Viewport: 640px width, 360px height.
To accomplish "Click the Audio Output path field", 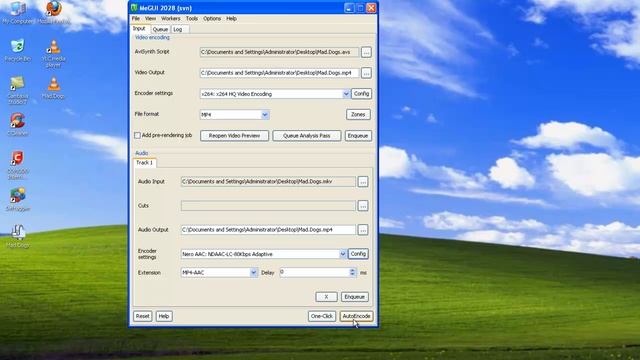I will (268, 230).
